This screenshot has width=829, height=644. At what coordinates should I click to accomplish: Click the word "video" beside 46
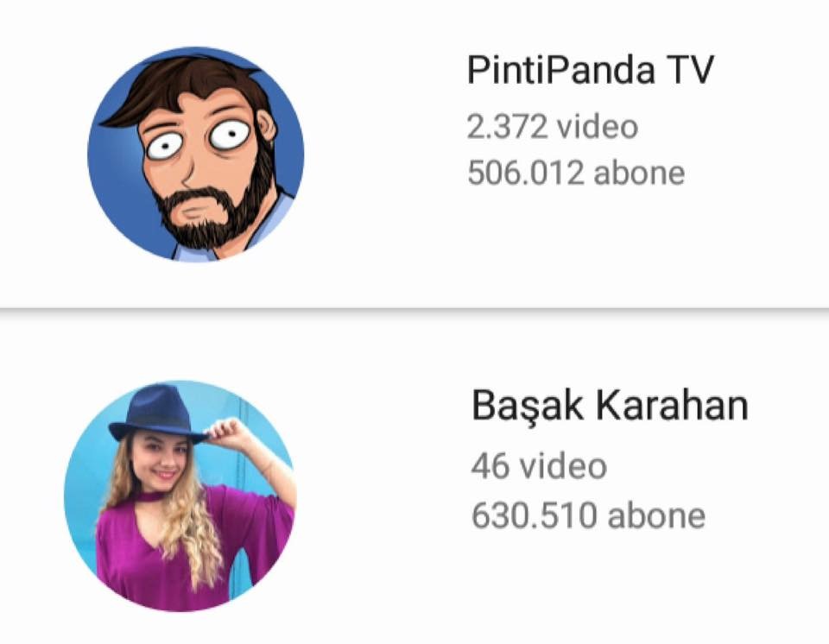click(563, 466)
